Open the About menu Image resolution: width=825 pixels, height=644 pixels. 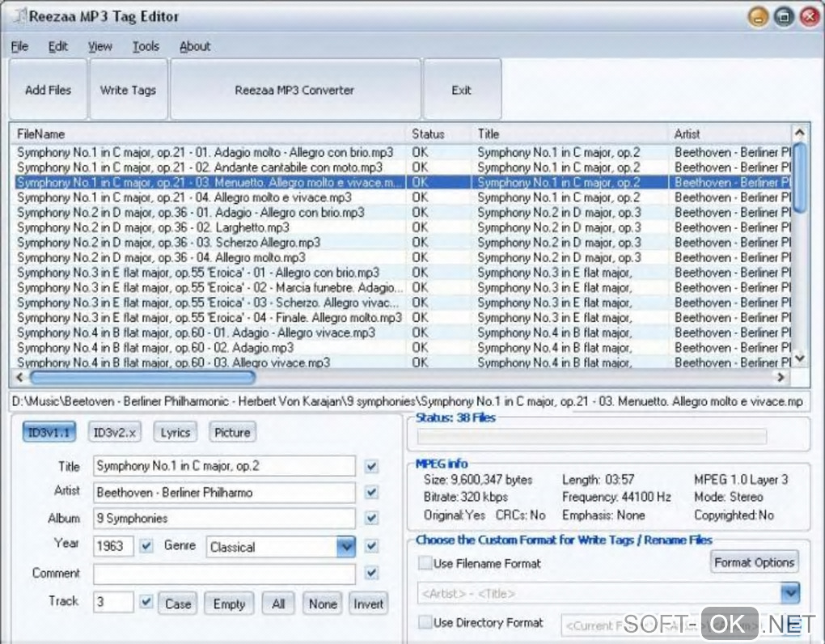coord(195,46)
